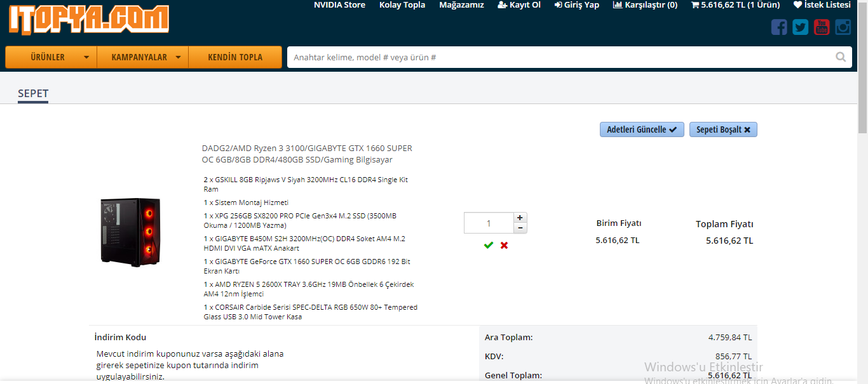Screen dimensions: 868x384
Task: Increase quantity with plus stepper
Action: click(x=520, y=218)
